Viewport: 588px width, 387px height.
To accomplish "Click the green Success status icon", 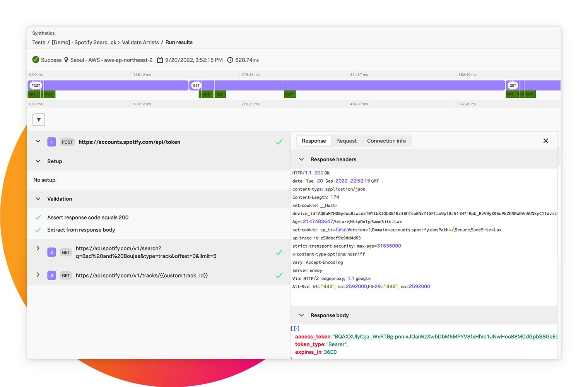I will point(36,60).
